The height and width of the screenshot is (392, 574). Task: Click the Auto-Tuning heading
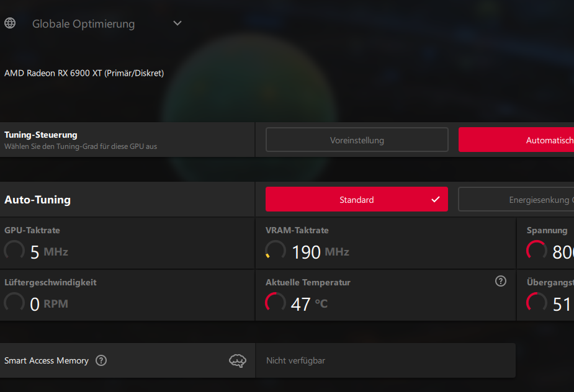click(37, 200)
